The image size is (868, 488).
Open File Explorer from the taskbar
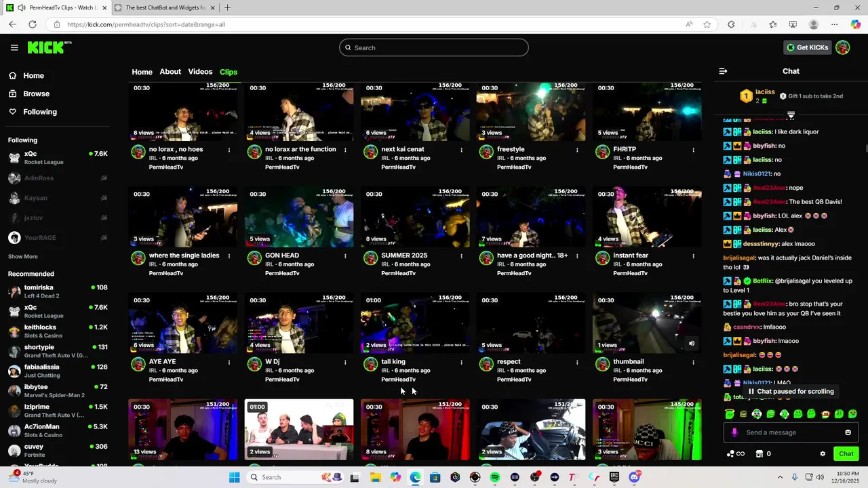pyautogui.click(x=375, y=477)
